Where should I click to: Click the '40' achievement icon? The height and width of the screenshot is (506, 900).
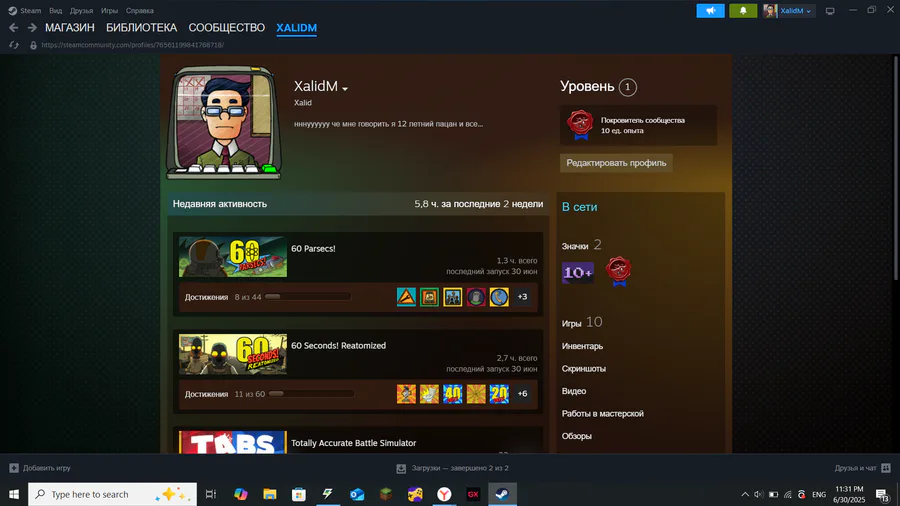(x=452, y=394)
